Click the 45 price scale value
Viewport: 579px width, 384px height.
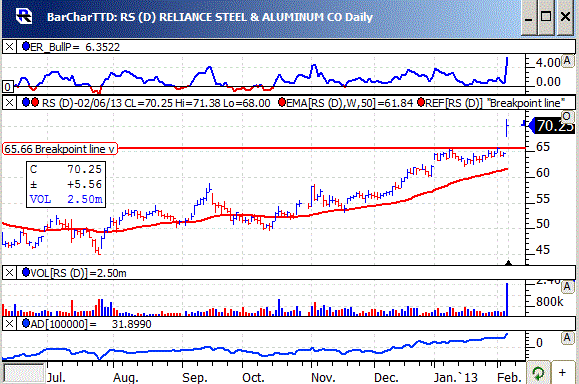click(542, 250)
